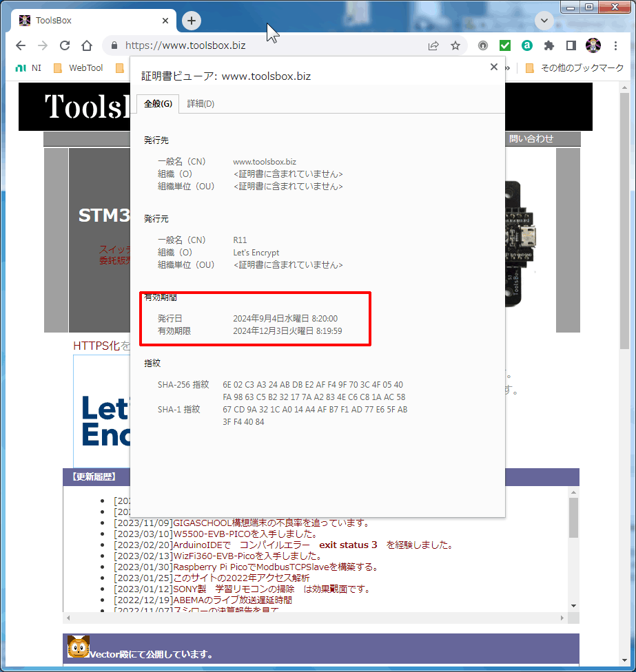Open the ArduinoIDE exit status 3 link
This screenshot has width=636, height=672.
[314, 545]
